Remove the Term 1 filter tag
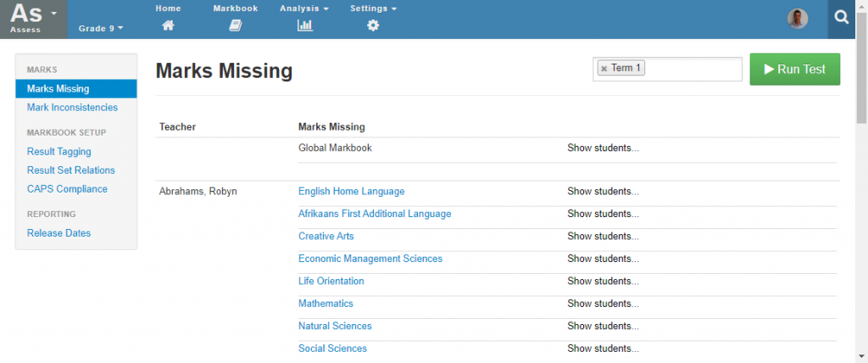The width and height of the screenshot is (868, 363). coord(604,69)
